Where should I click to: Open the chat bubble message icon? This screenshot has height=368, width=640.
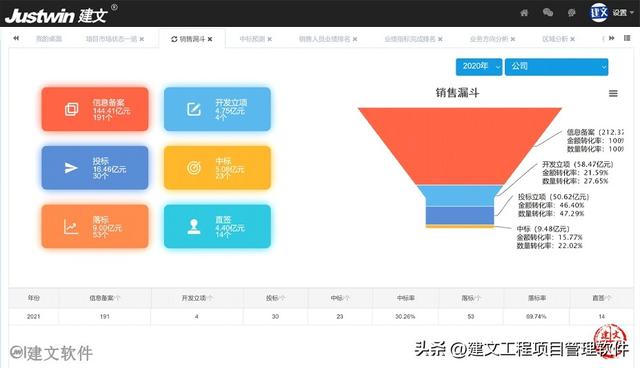click(x=571, y=13)
